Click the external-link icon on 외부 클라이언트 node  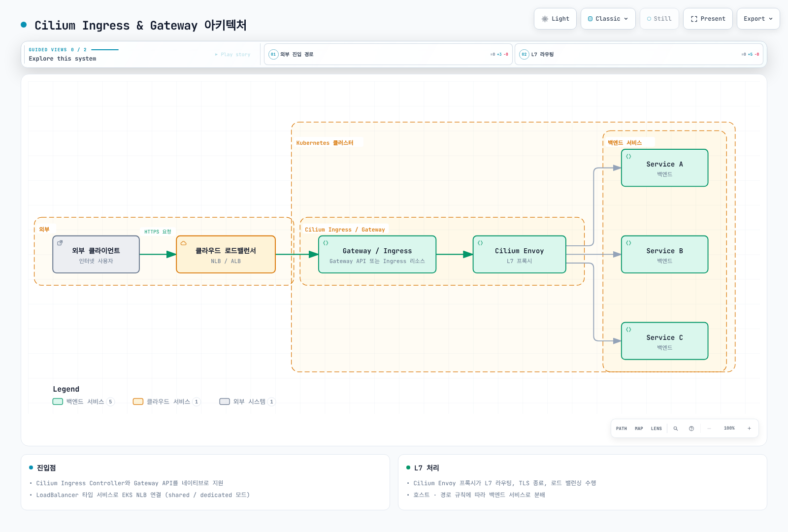coord(60,243)
